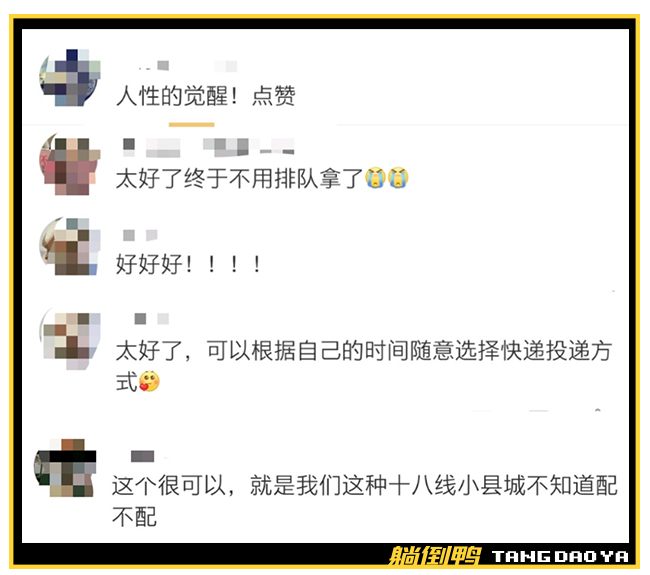650x575 pixels.
Task: Select comment about 十八线小县城不知道配不配
Action: tap(365, 501)
